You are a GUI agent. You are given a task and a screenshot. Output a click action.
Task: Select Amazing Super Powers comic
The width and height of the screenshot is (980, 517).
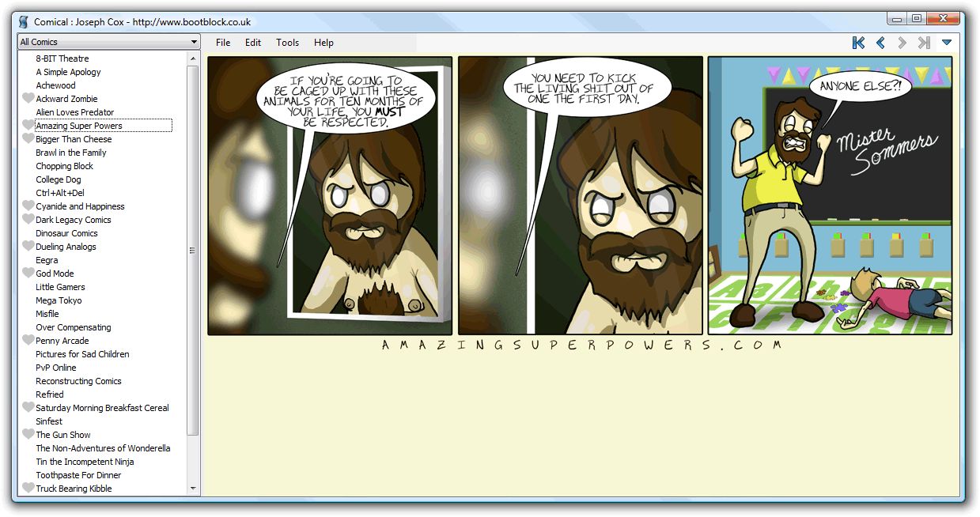79,126
